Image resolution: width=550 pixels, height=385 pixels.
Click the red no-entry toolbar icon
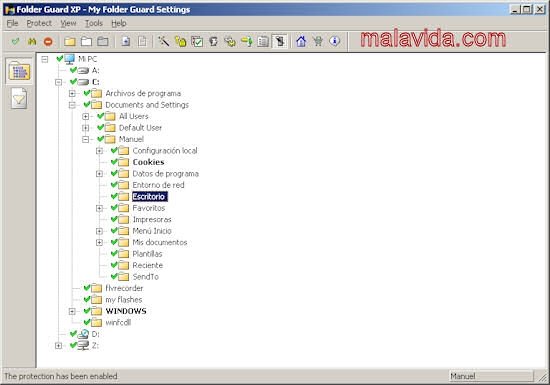click(48, 42)
